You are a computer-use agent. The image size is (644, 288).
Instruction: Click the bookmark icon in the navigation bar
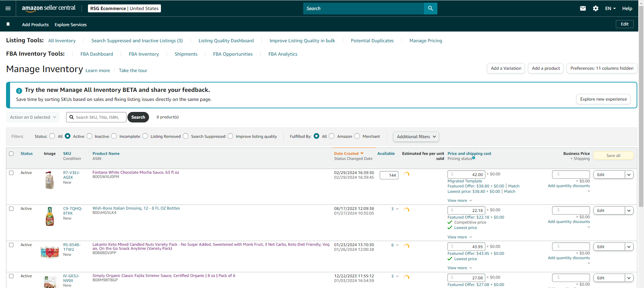pyautogui.click(x=8, y=24)
